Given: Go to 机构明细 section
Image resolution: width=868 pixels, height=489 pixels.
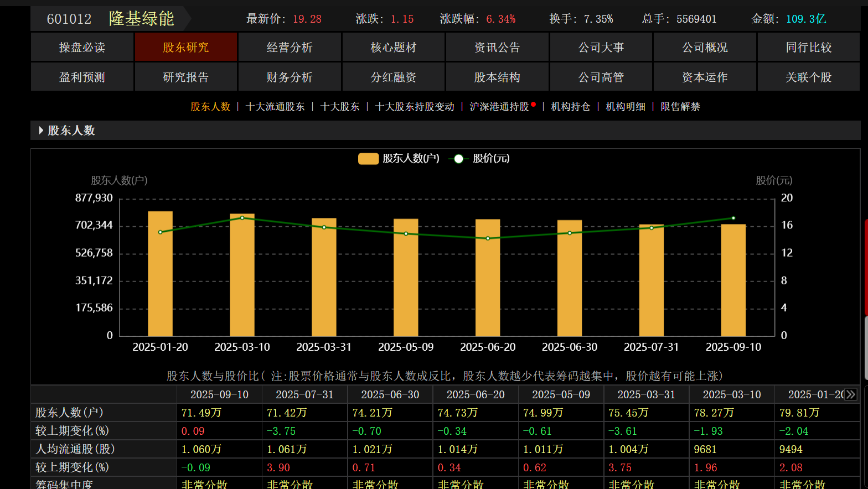Looking at the screenshot, I should (x=626, y=107).
